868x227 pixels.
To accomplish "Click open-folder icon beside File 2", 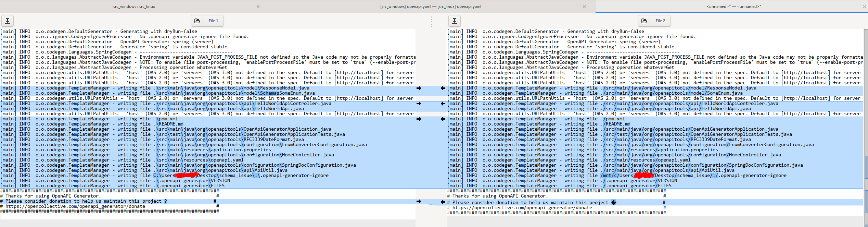I will [x=644, y=21].
